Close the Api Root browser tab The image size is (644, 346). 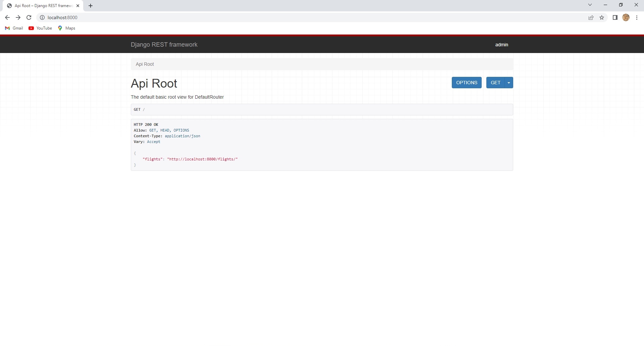(78, 6)
